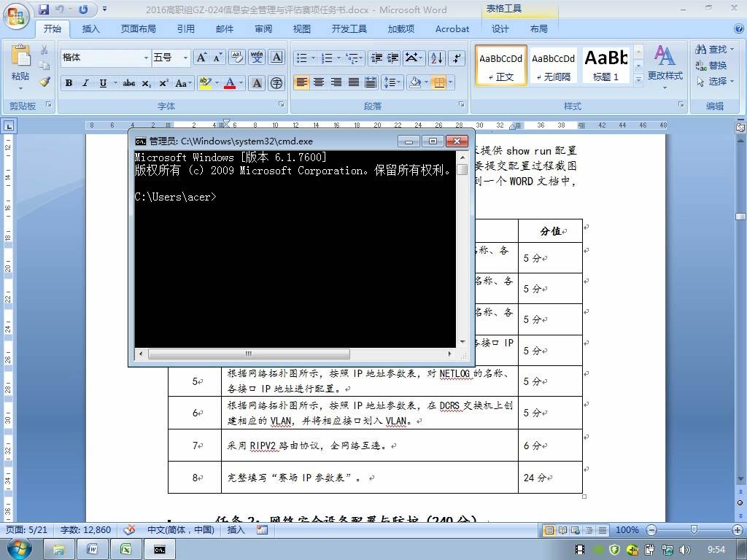This screenshot has height=560, width=747.
Task: Save document via quick access toolbar
Action: [44, 9]
